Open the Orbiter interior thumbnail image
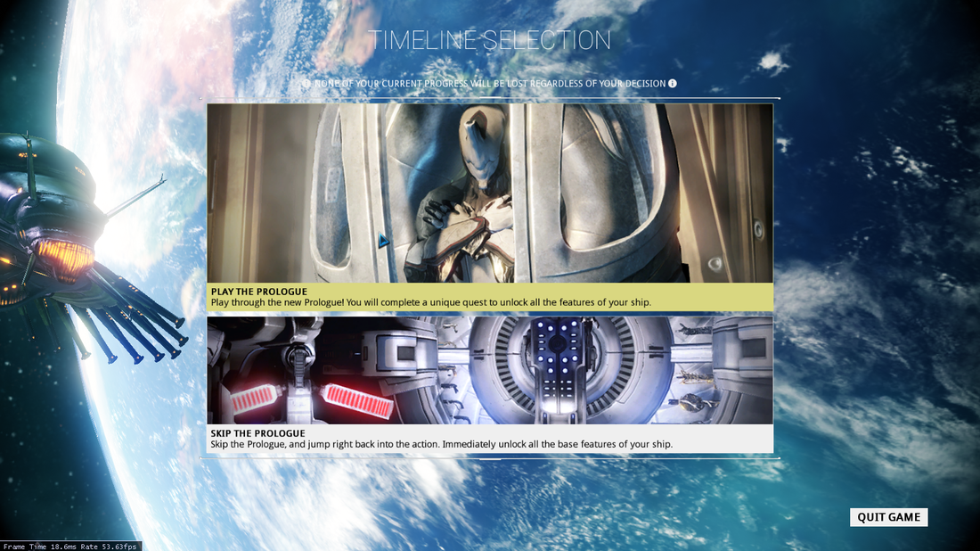Viewport: 980px width, 551px height. coord(490,370)
